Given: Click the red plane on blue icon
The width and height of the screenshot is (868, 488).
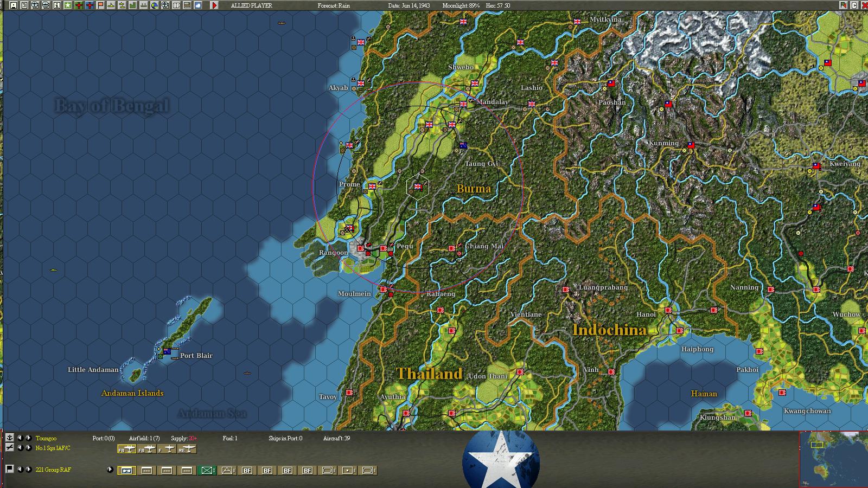Looking at the screenshot, I should (90, 5).
